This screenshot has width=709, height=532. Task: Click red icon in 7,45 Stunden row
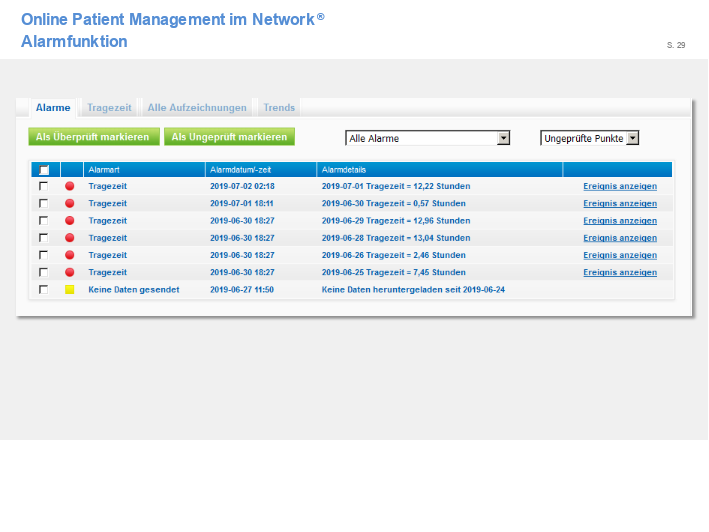click(x=70, y=272)
